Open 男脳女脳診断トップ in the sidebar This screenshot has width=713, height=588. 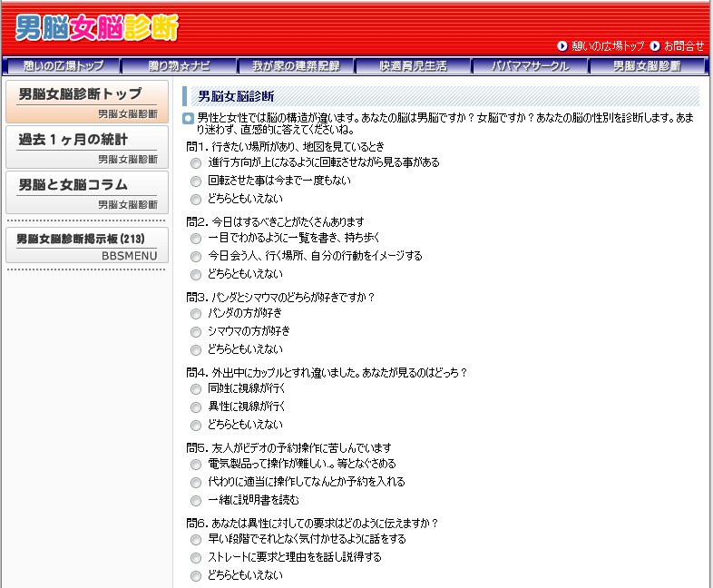tap(87, 102)
